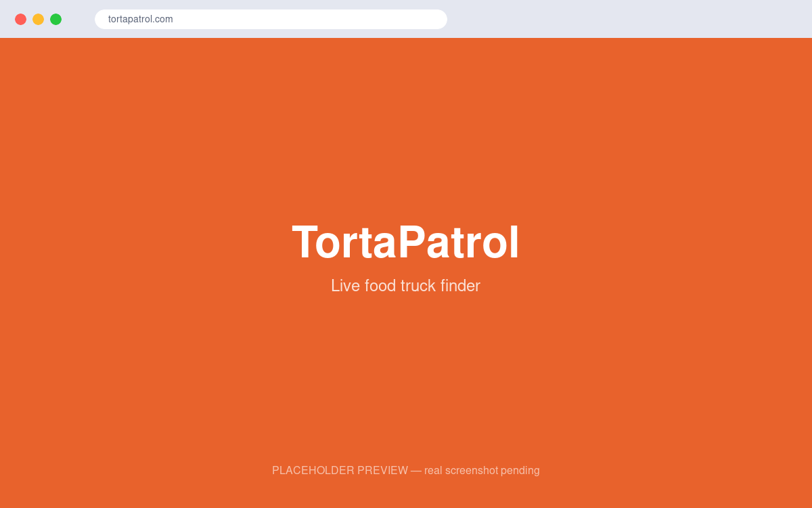Click the TortaPatrol heading
This screenshot has width=812, height=508.
point(406,242)
